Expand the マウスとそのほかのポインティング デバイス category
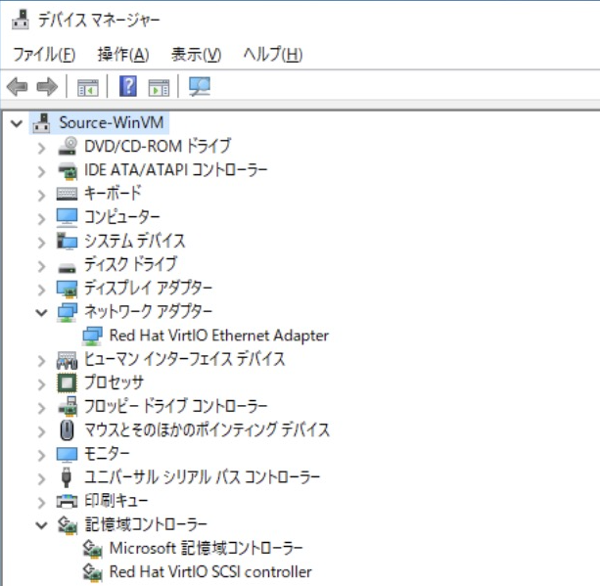The height and width of the screenshot is (586, 600). coord(42,431)
